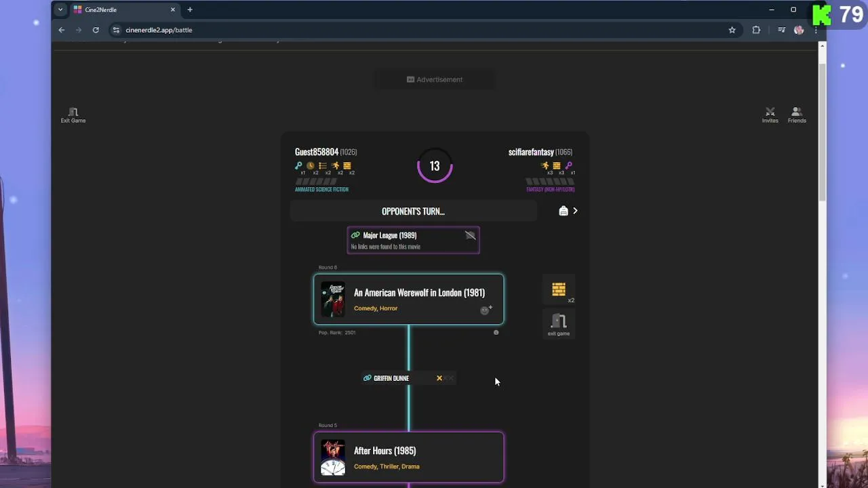Click the Major League (1989) title
The image size is (868, 488).
[x=390, y=235]
